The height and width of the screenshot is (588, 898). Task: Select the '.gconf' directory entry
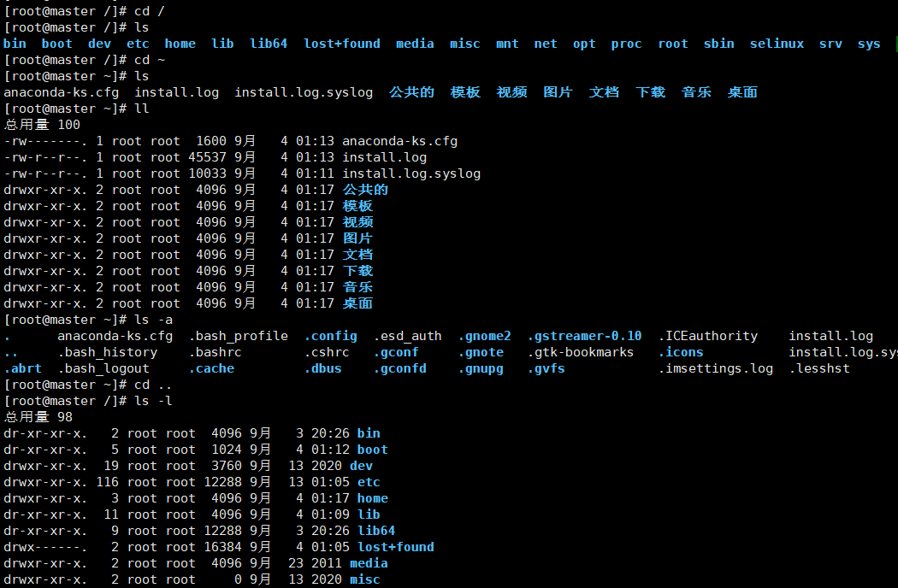point(396,352)
